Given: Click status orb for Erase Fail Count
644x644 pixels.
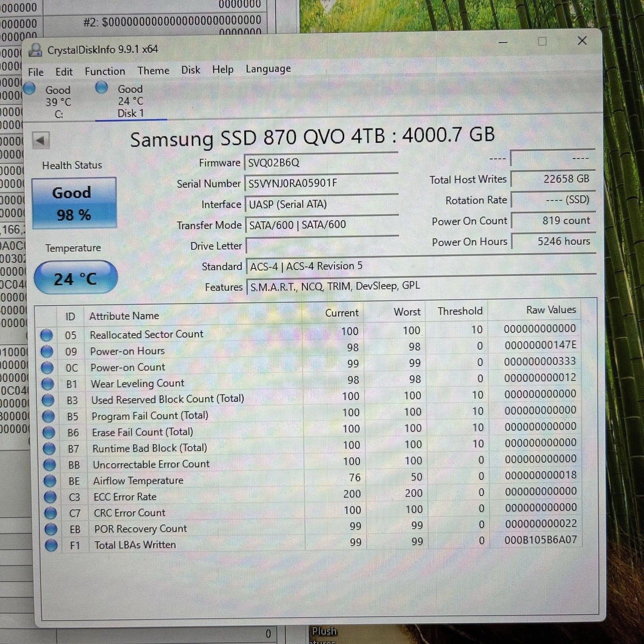Looking at the screenshot, I should click(x=49, y=432).
